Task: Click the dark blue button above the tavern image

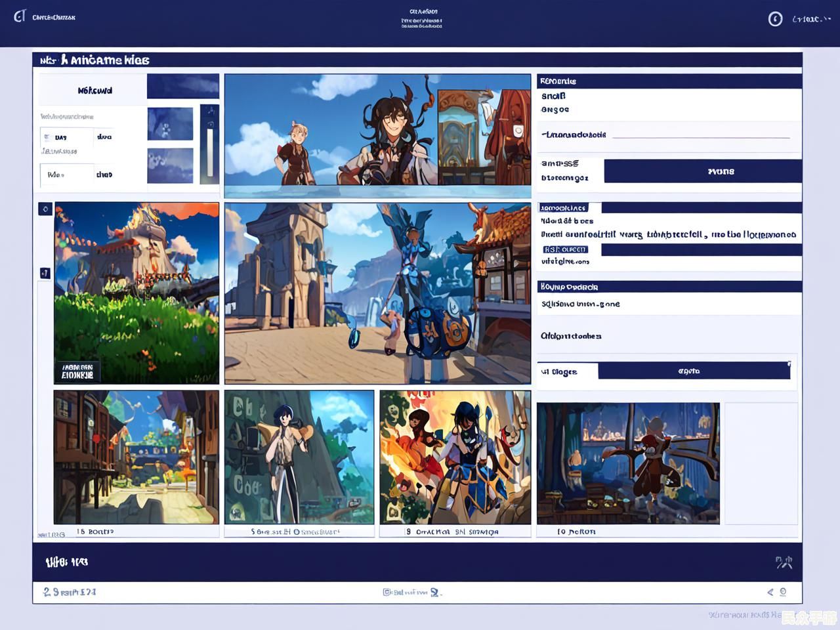Action: [693, 371]
